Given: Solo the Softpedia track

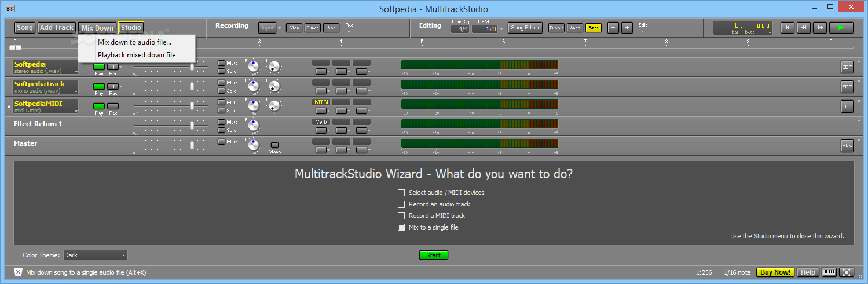Looking at the screenshot, I should point(221,71).
